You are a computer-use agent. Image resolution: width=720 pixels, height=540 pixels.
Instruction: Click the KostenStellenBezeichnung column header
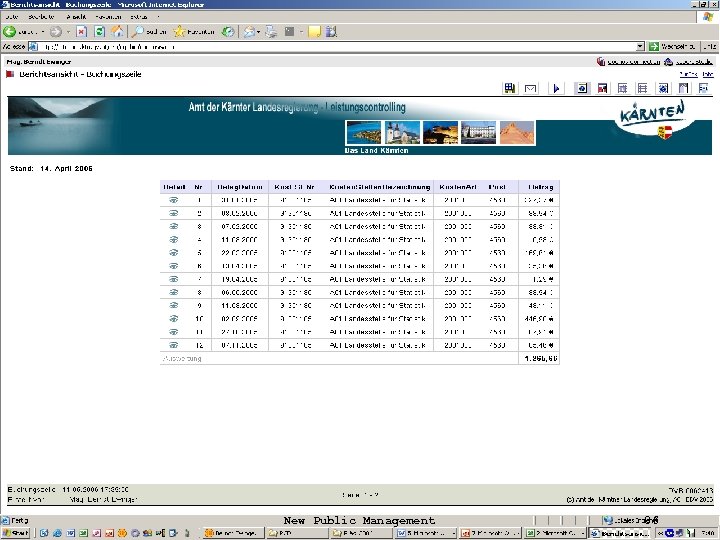point(379,187)
